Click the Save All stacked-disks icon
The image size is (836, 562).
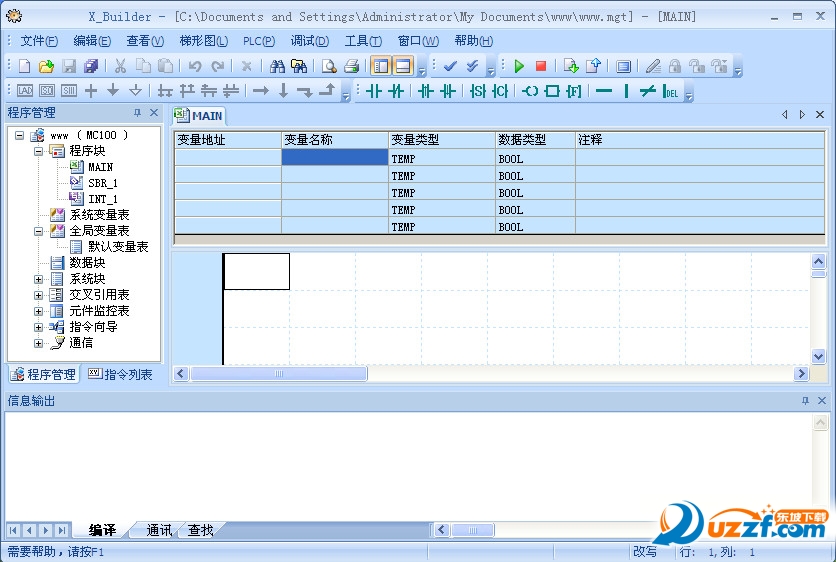[91, 66]
